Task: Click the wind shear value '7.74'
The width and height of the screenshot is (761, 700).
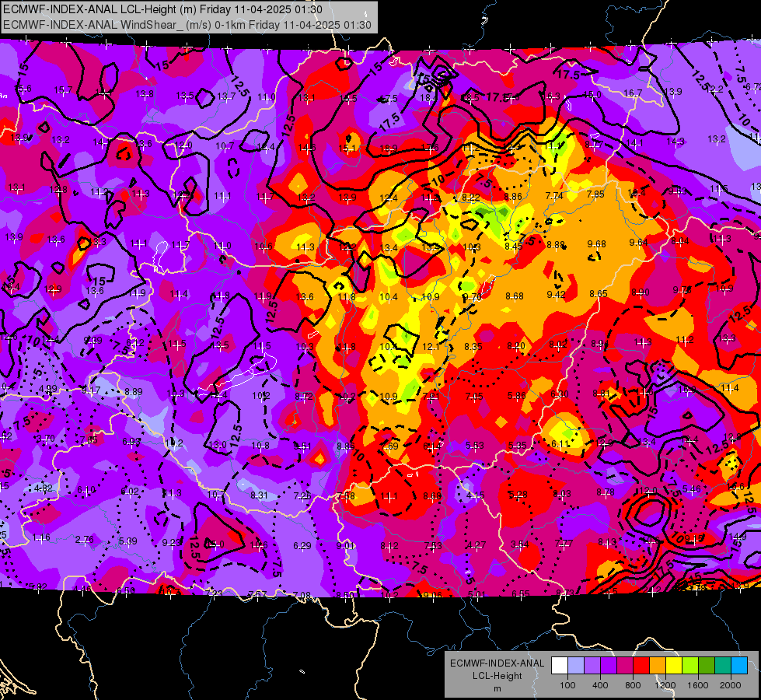Action: pyautogui.click(x=554, y=196)
